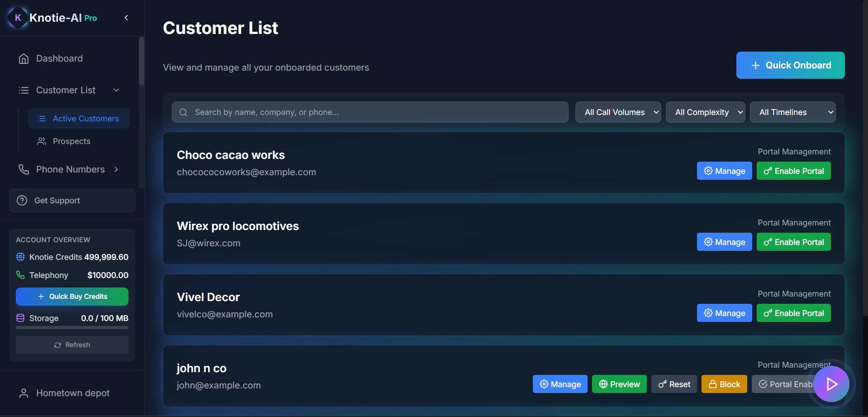This screenshot has height=417, width=868.
Task: Open the All Timelines dropdown
Action: (792, 112)
